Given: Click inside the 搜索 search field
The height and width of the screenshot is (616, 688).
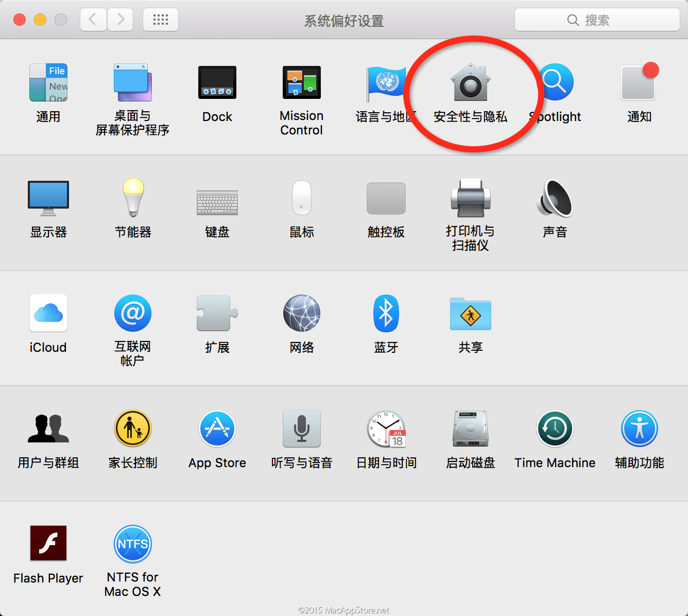Looking at the screenshot, I should pos(597,20).
